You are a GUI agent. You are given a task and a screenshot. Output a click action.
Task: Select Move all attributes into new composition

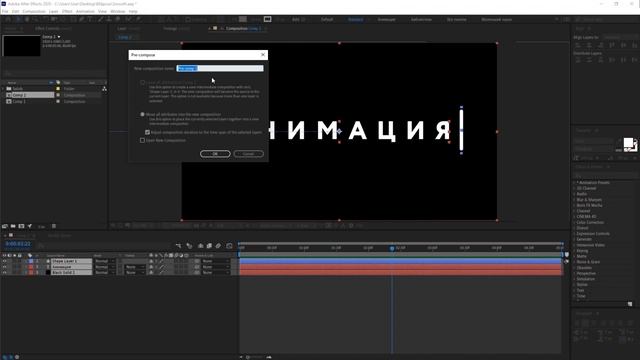point(142,114)
